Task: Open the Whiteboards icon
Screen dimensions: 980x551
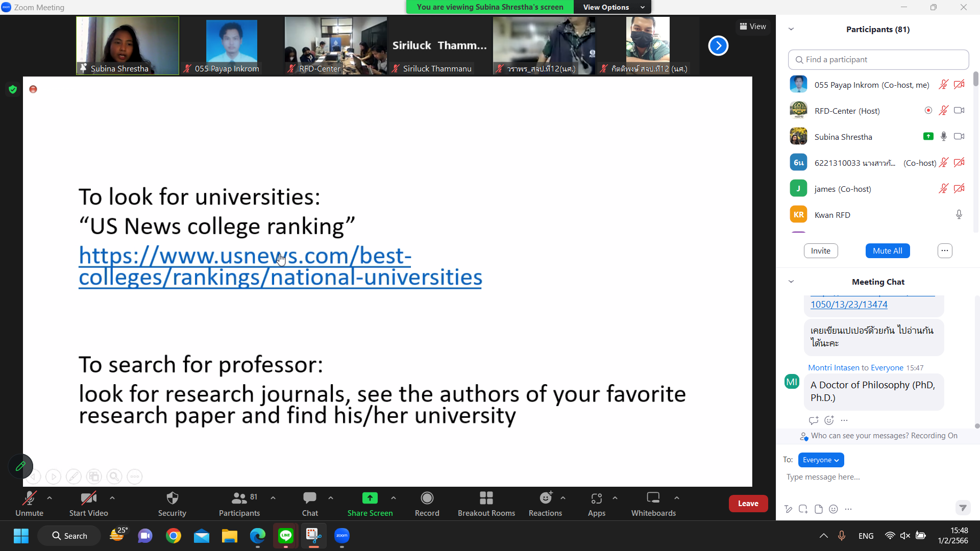Action: (653, 498)
